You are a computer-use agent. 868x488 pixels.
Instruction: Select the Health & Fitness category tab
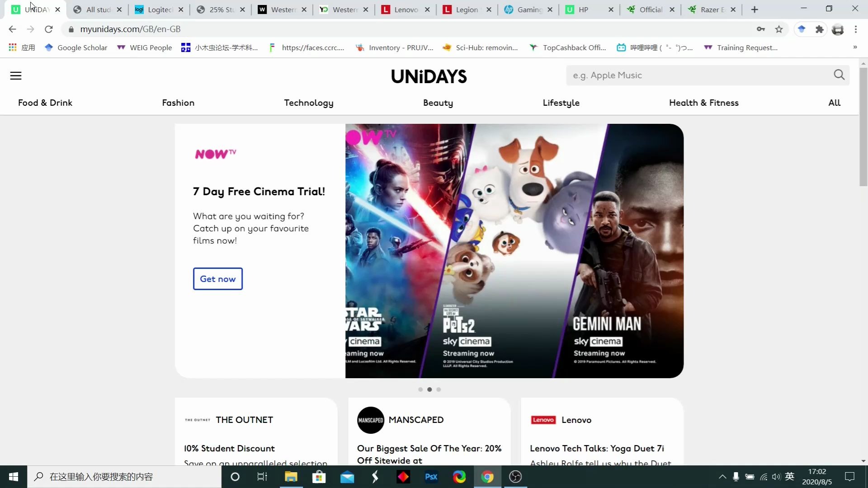703,103
